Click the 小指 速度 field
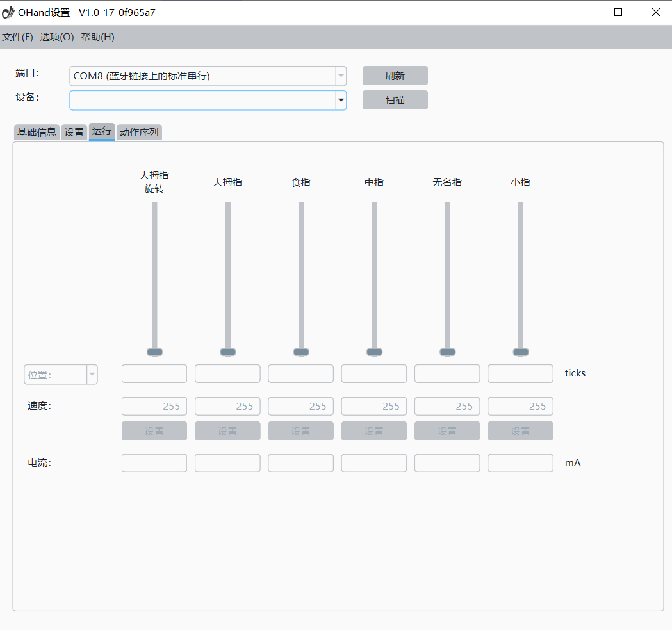 coord(520,407)
